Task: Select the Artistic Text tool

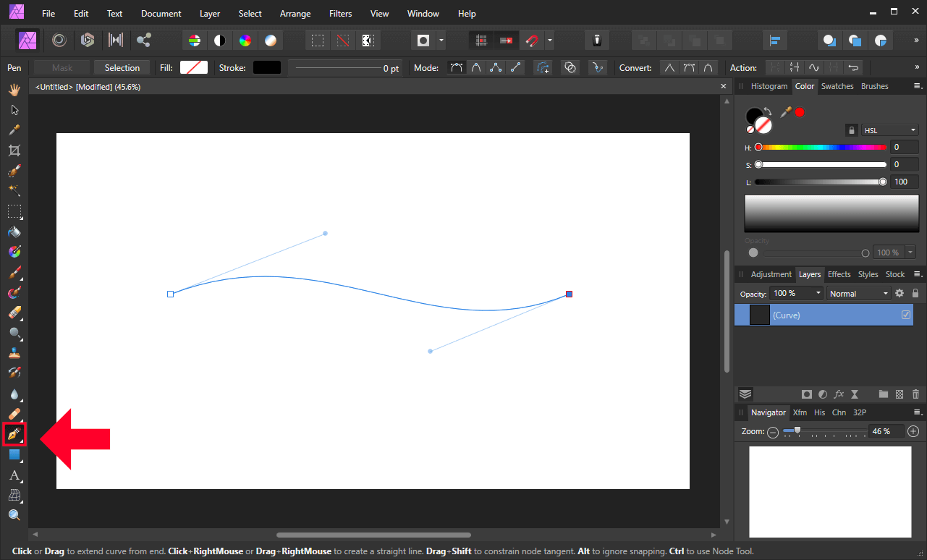Action: point(14,475)
